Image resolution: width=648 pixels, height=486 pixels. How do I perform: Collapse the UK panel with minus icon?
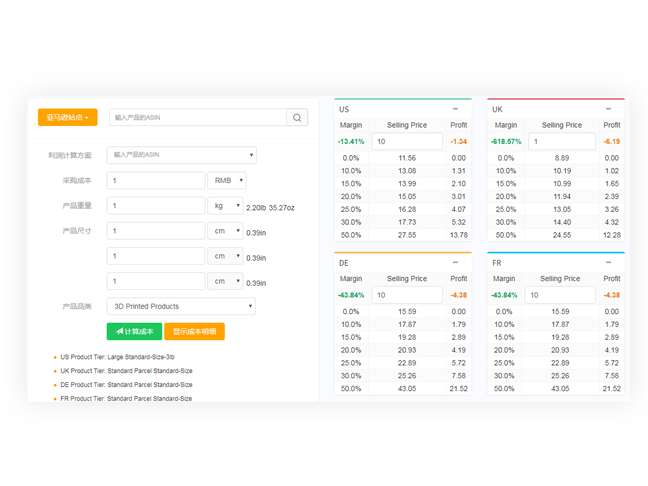coord(609,108)
